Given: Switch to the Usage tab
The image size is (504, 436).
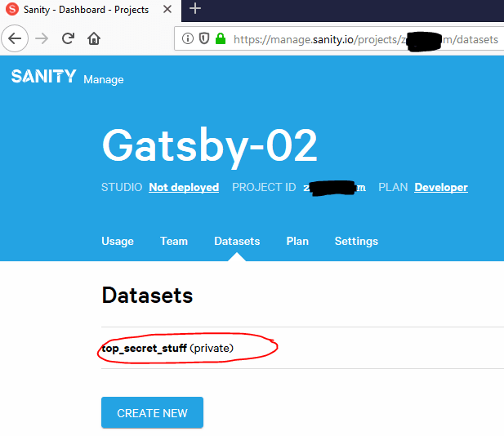Looking at the screenshot, I should click(118, 242).
